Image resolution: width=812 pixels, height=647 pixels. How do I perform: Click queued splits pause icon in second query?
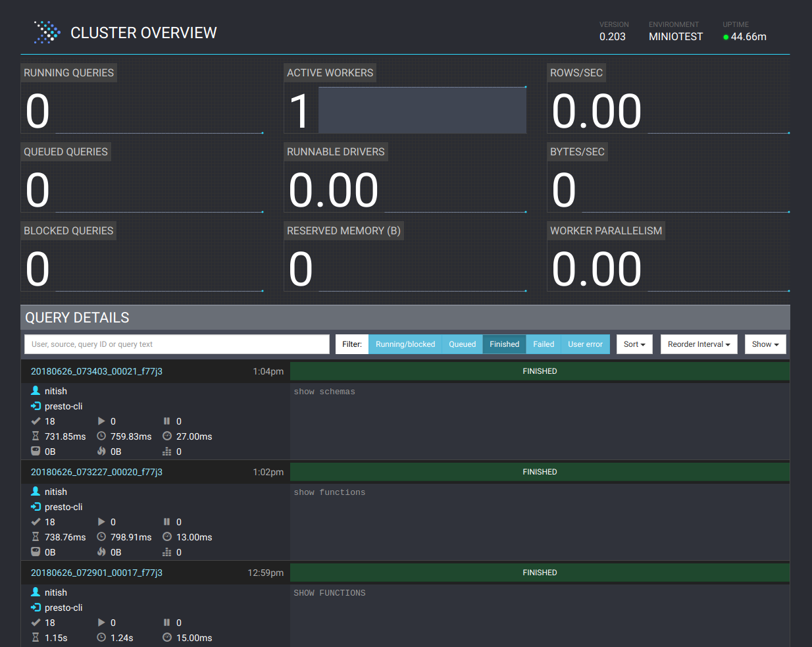click(166, 522)
